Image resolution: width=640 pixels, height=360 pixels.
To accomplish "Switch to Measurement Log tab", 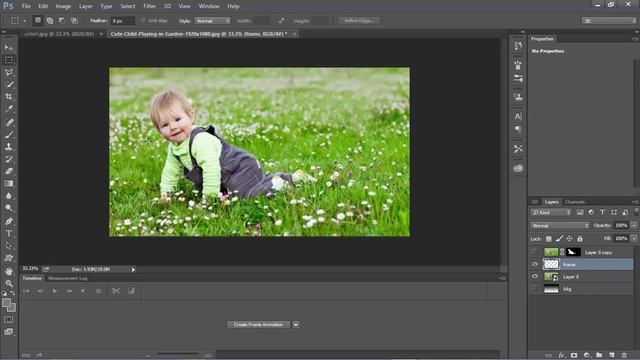I will 68,278.
